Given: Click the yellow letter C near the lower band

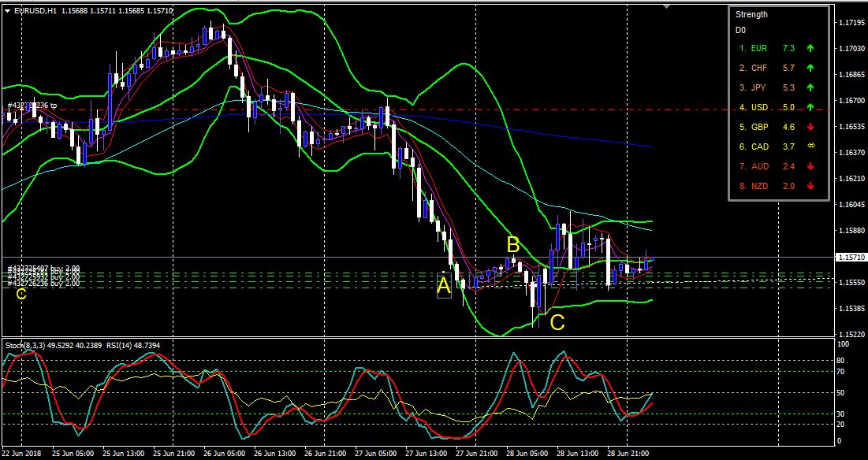Looking at the screenshot, I should (558, 321).
